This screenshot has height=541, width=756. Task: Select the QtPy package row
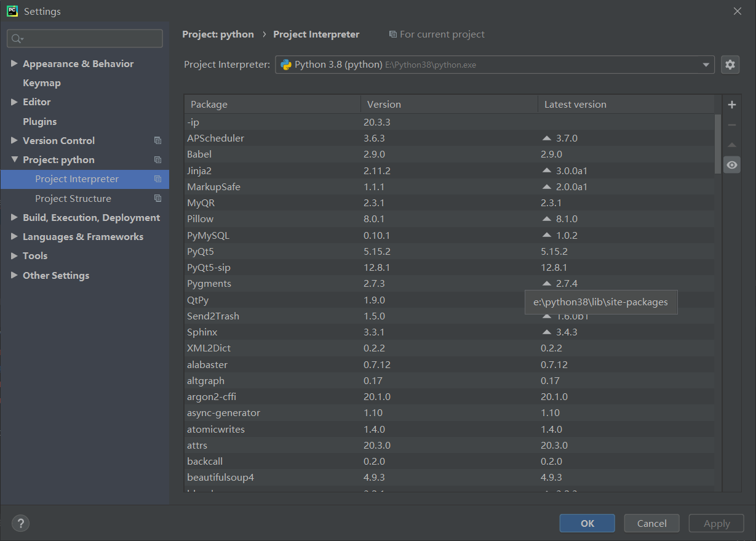450,300
